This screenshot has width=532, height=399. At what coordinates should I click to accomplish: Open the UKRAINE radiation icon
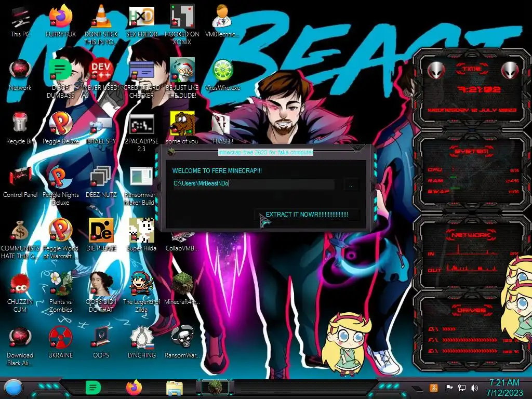60,343
